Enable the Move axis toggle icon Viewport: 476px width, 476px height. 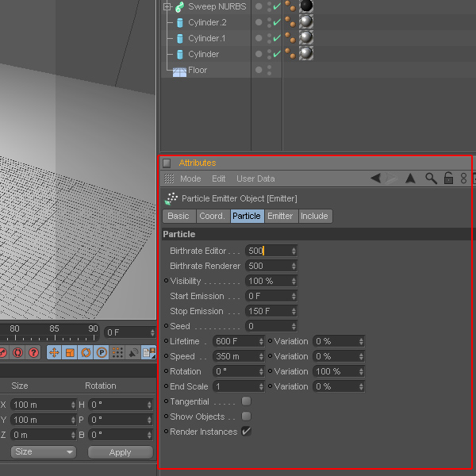tap(54, 352)
